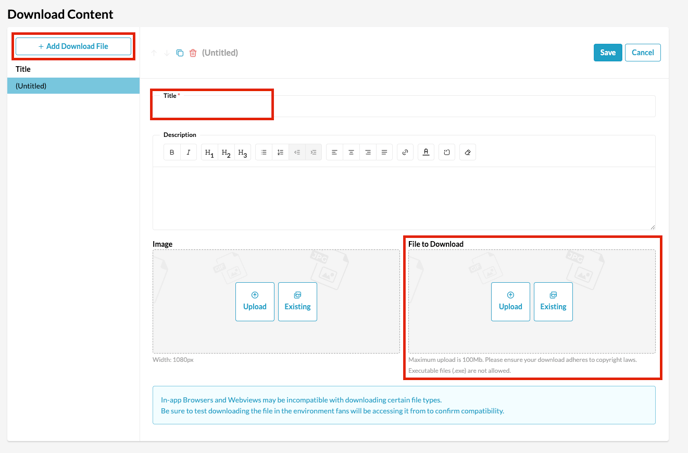Insert a bulleted list
688x453 pixels.
(264, 153)
